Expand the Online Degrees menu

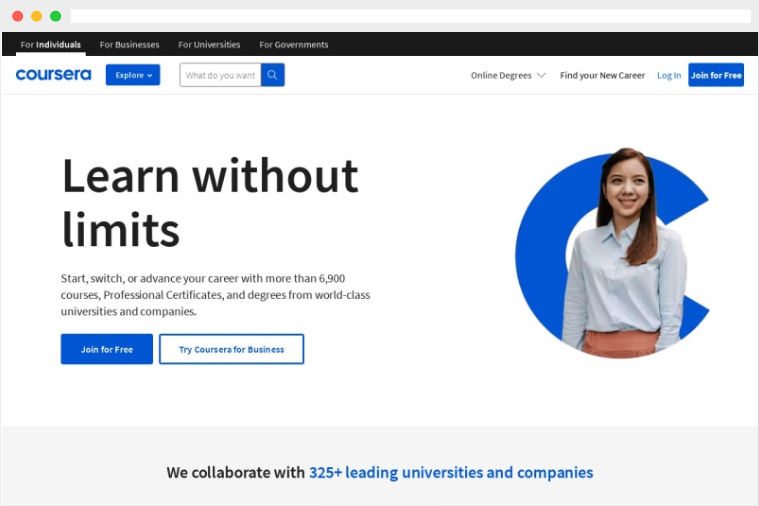pyautogui.click(x=508, y=76)
